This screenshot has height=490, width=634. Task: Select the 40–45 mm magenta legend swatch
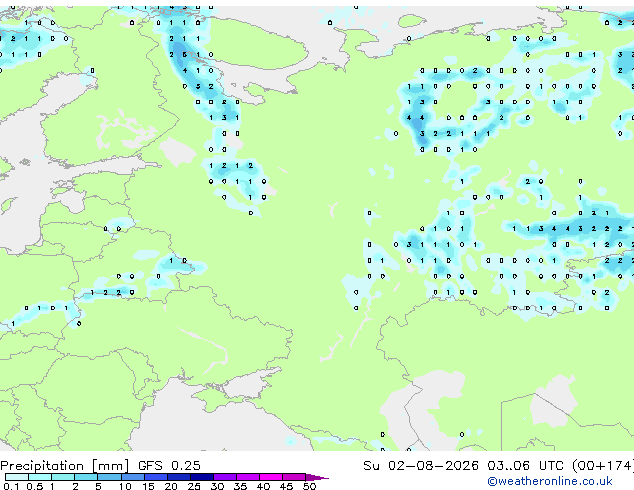(x=271, y=477)
